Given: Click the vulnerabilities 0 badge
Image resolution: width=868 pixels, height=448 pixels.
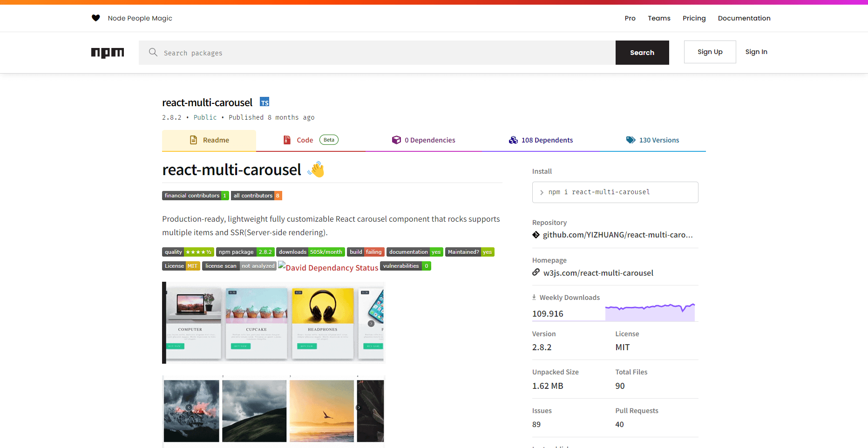Looking at the screenshot, I should coord(406,266).
